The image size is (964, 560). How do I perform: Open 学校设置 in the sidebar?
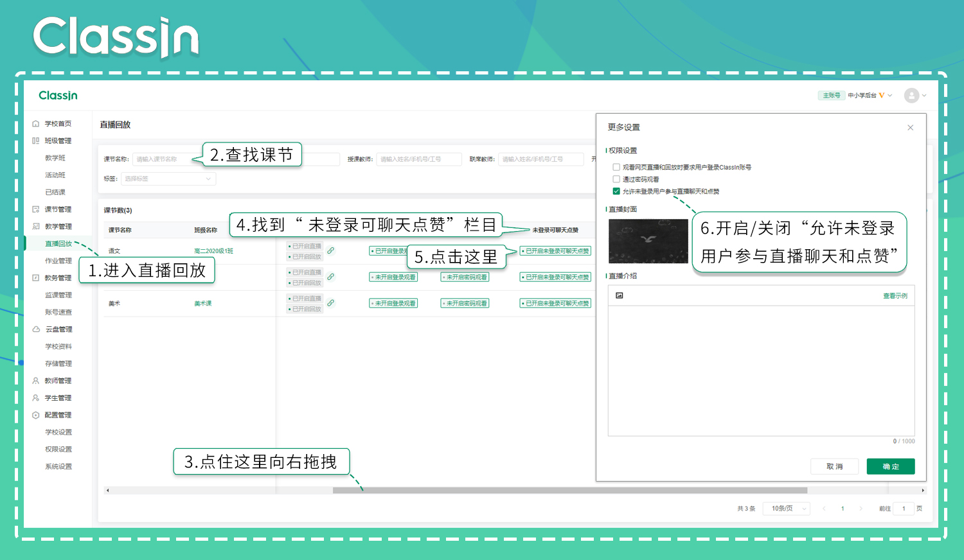[58, 432]
